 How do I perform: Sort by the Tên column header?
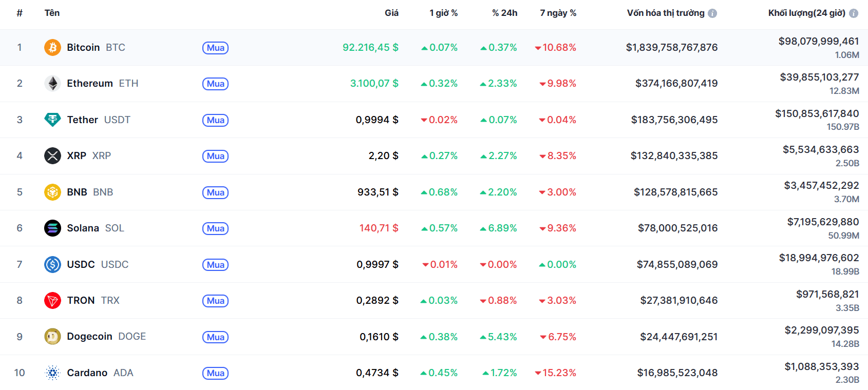pyautogui.click(x=52, y=13)
